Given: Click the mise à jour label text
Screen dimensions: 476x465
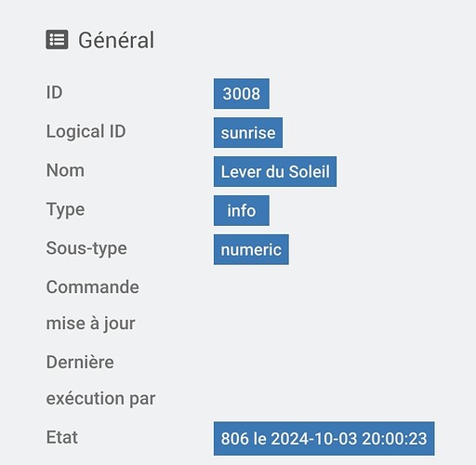Looking at the screenshot, I should click(90, 324).
